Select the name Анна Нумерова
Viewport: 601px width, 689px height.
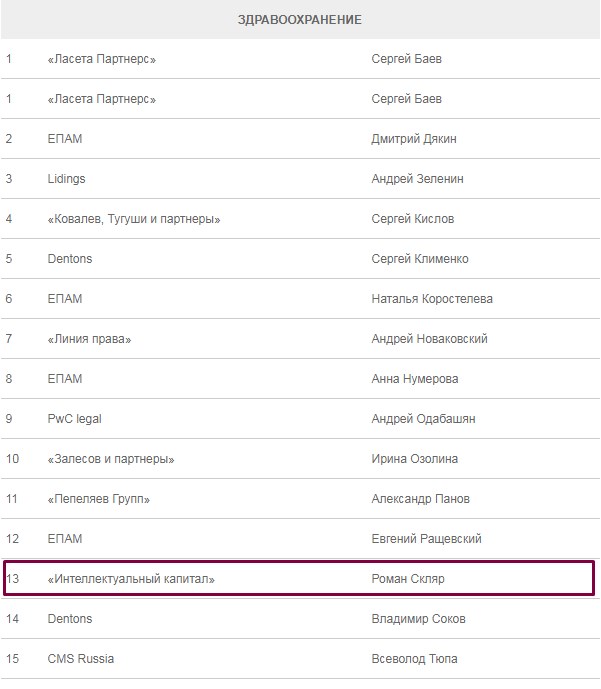click(x=415, y=379)
